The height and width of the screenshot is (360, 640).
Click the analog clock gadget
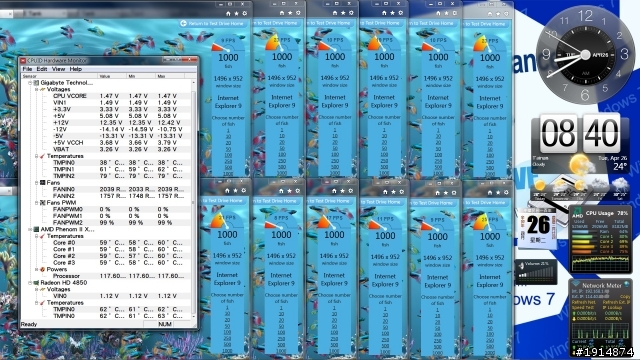coord(585,54)
